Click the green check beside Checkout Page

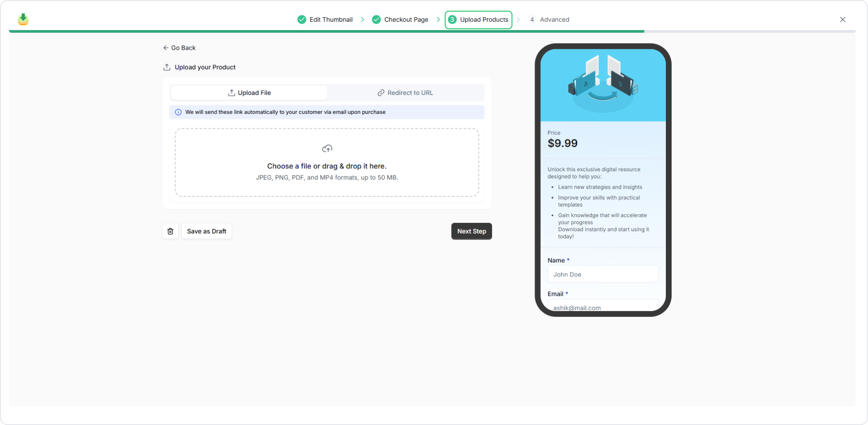click(x=376, y=19)
